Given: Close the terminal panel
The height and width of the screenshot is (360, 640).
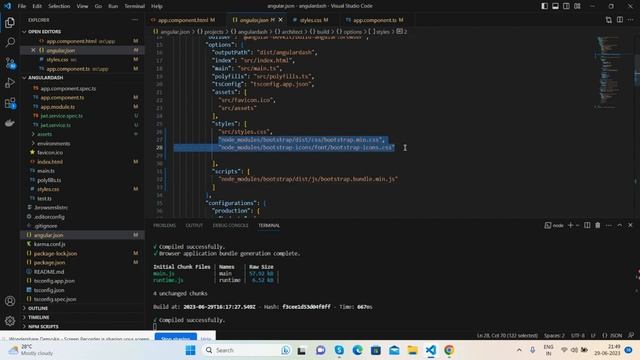Looking at the screenshot, I should (630, 225).
